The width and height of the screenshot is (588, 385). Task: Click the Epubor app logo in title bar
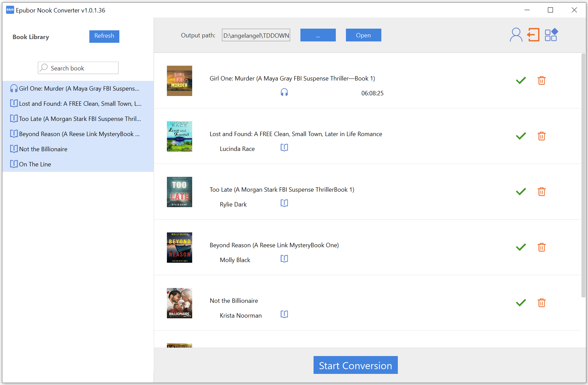[x=10, y=10]
